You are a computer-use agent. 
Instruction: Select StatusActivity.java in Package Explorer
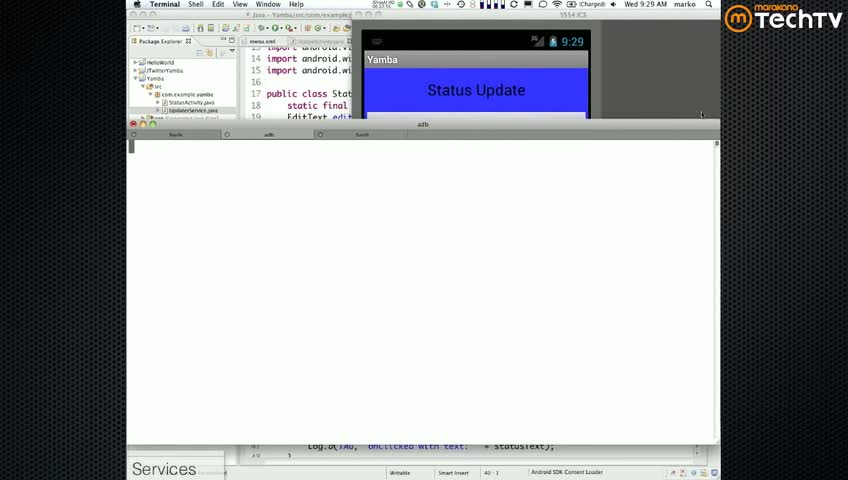point(191,102)
